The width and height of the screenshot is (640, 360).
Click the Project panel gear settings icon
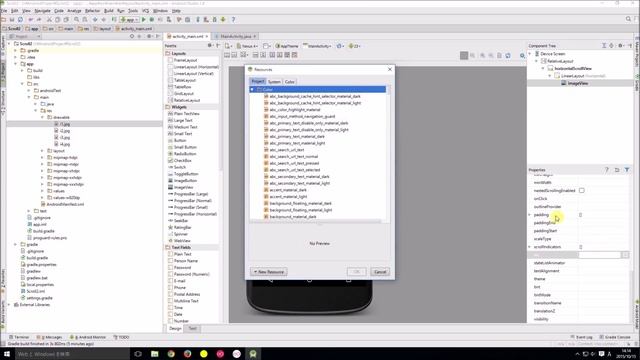149,36
